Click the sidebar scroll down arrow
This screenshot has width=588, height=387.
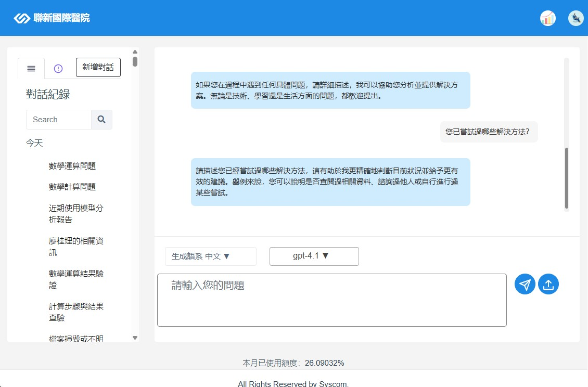(135, 338)
